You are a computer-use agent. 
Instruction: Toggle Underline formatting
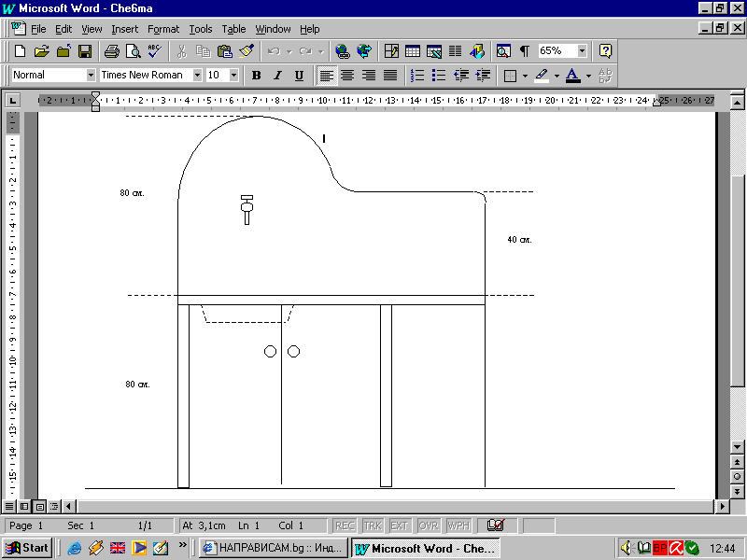(299, 76)
